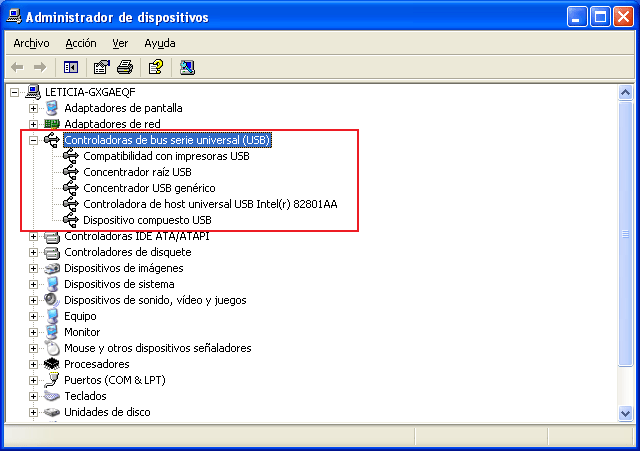Click the scrollbar up arrow

point(625,93)
